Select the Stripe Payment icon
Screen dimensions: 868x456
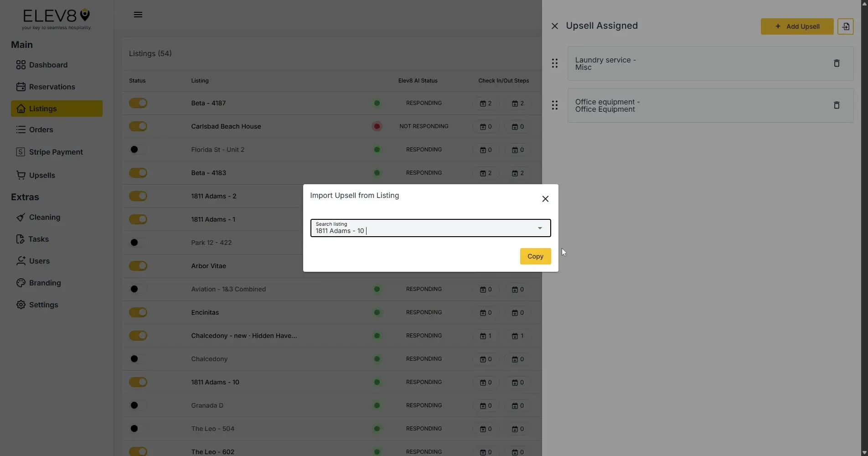(x=21, y=151)
